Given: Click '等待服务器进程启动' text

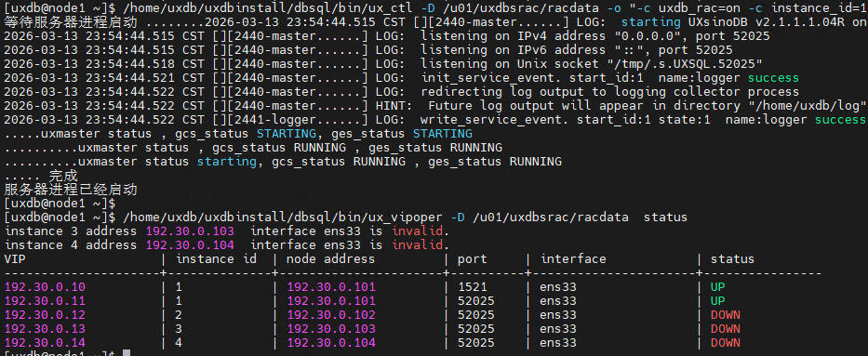Looking at the screenshot, I should tap(71, 22).
